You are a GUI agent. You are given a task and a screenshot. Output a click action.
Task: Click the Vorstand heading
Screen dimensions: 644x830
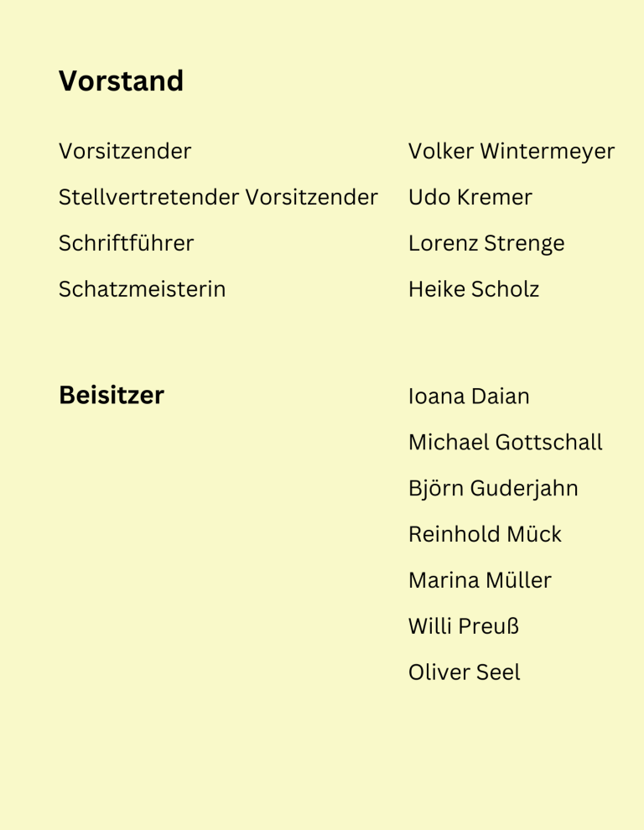tap(121, 81)
